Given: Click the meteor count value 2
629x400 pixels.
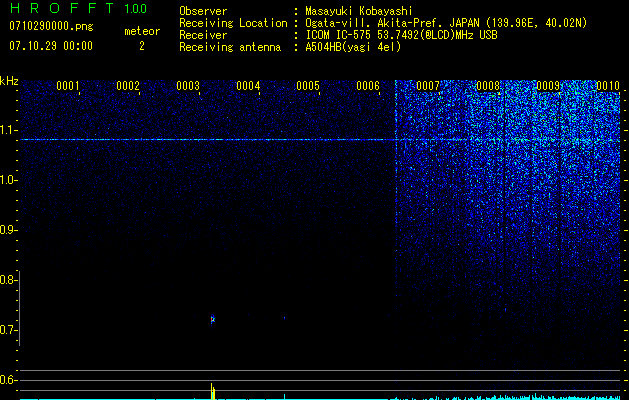Looking at the screenshot, I should coord(142,46).
